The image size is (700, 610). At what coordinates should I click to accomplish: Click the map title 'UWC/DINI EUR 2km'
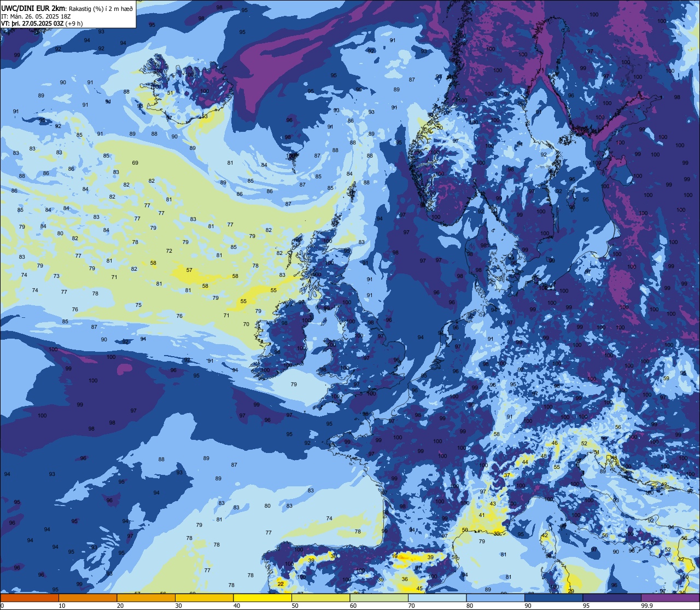tap(33, 8)
